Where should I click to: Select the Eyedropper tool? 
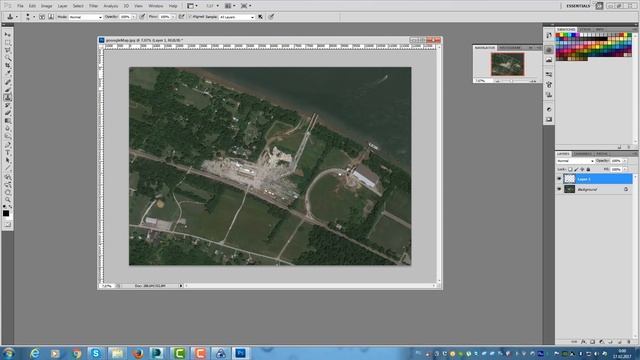(x=7, y=73)
